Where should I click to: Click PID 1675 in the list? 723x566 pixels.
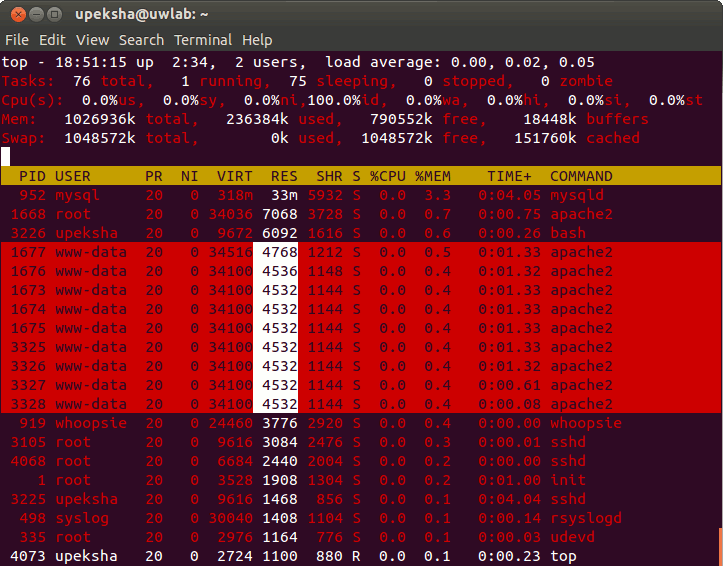click(28, 328)
